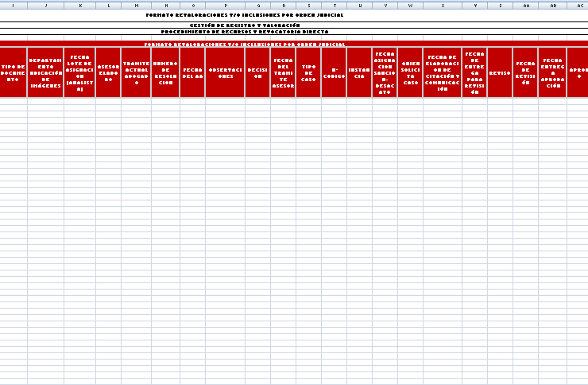Click the 'Revisó' header cell
The height and width of the screenshot is (385, 588).
[x=500, y=72]
